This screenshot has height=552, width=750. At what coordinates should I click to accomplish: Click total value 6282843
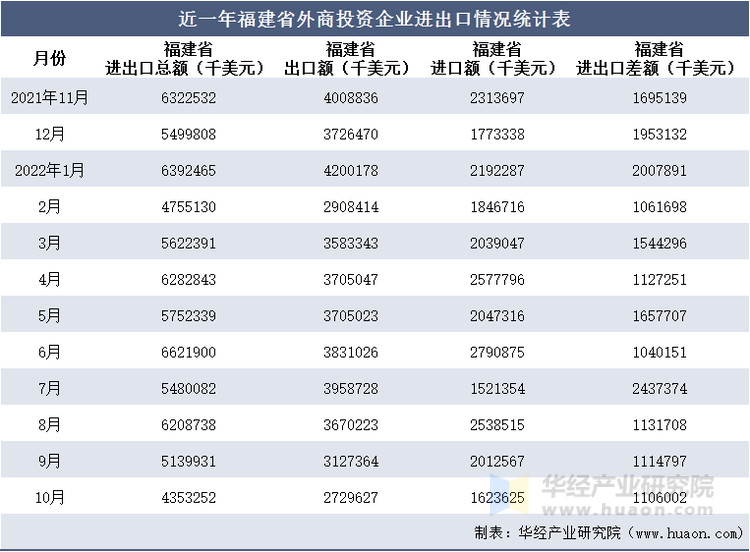[188, 280]
